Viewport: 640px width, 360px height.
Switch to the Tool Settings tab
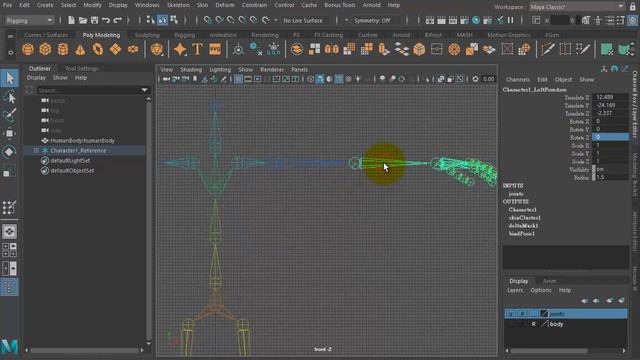(82, 68)
